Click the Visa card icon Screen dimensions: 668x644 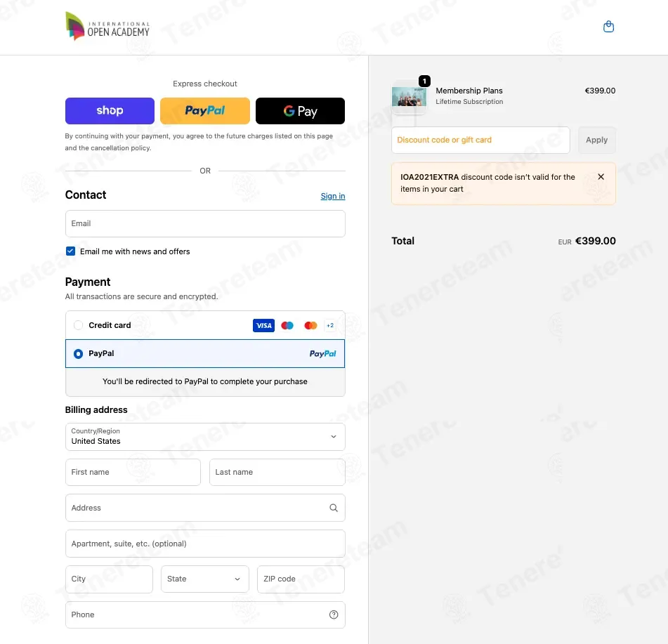pos(263,325)
